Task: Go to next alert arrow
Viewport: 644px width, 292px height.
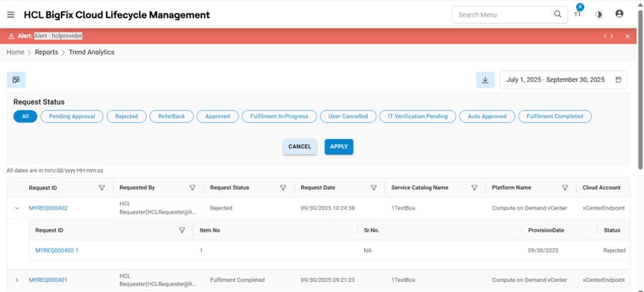Action: pyautogui.click(x=612, y=36)
